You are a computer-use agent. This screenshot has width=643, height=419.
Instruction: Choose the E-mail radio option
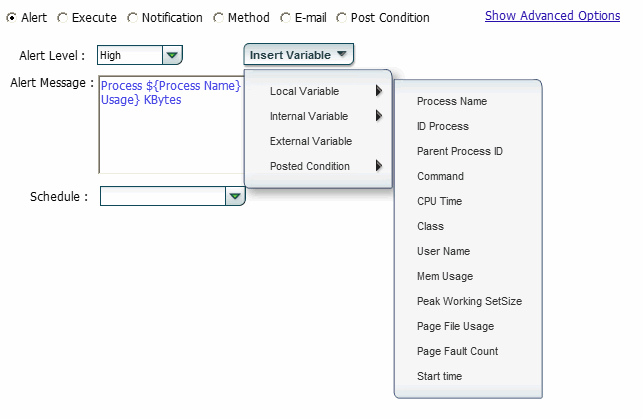coord(285,18)
